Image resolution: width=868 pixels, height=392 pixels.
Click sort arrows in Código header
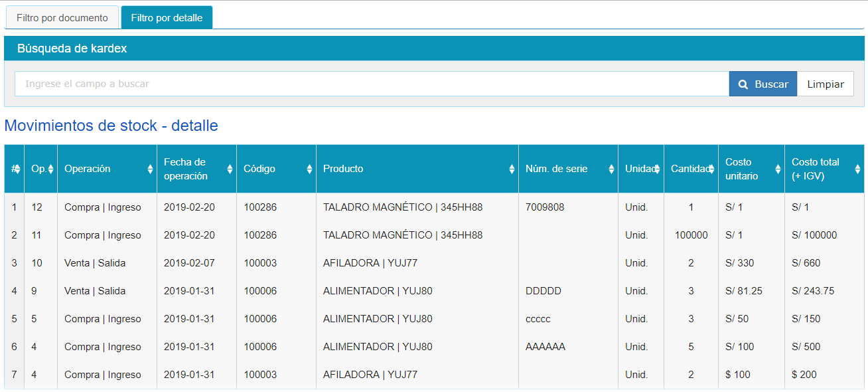[309, 169]
